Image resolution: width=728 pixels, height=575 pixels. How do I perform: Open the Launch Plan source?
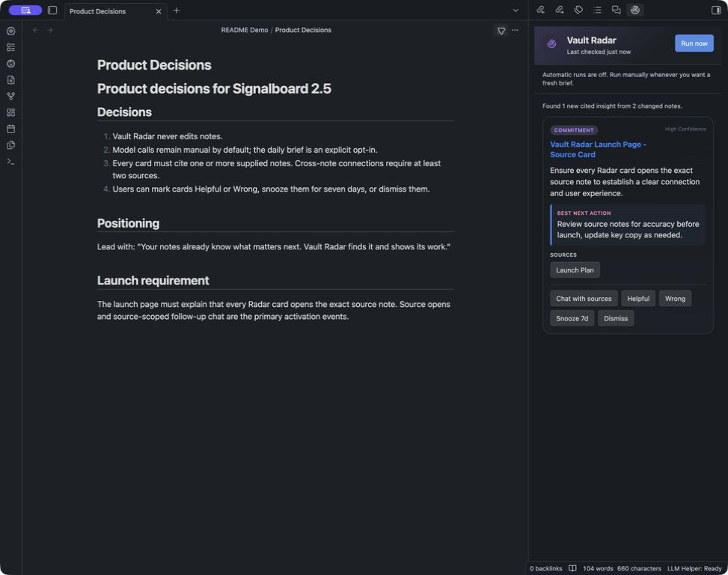(x=575, y=270)
